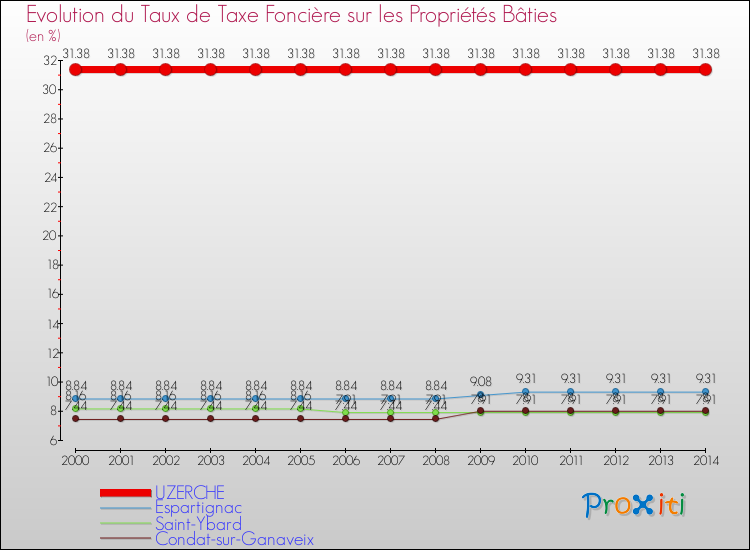Click the brown Condat-sur-Ganaveix point for 2008

(436, 419)
